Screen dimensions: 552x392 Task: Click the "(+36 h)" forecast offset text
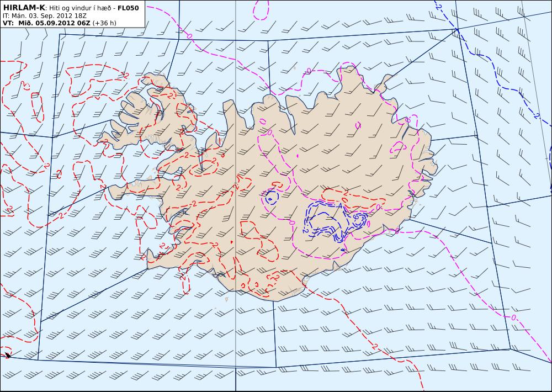pos(104,23)
